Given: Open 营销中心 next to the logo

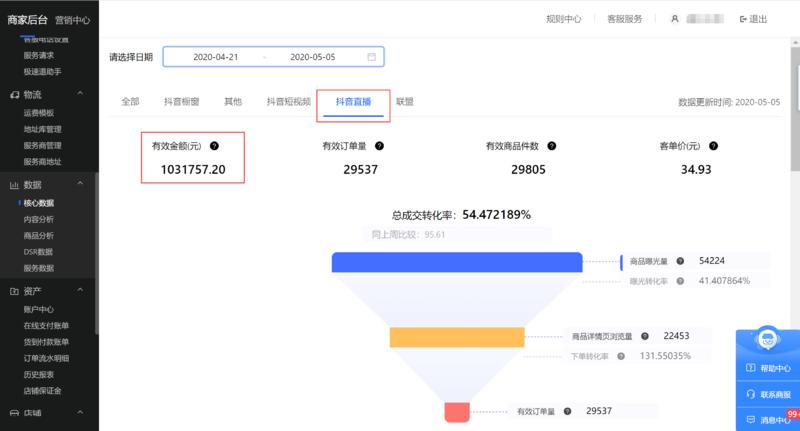Looking at the screenshot, I should [72, 20].
